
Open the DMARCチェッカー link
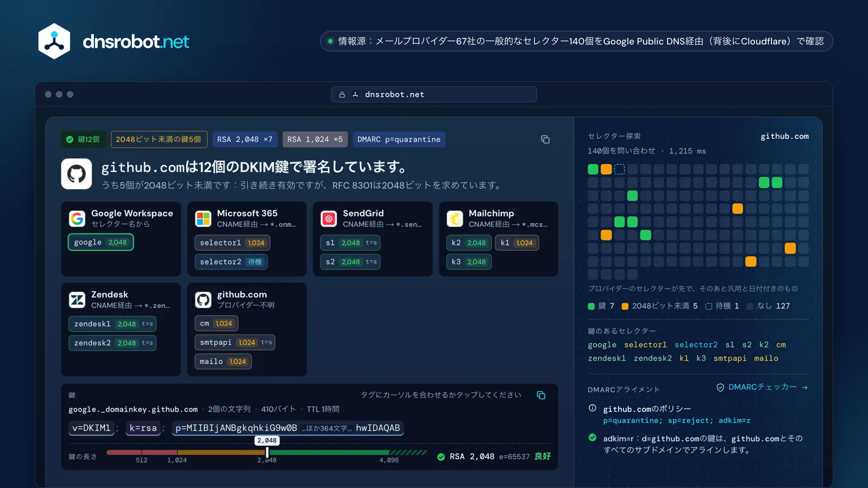click(762, 387)
